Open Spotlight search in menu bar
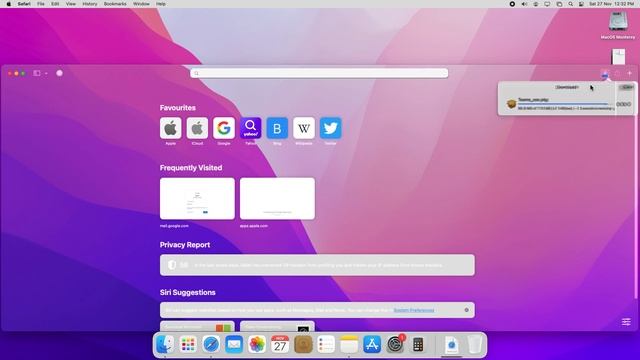The width and height of the screenshot is (640, 360). click(571, 4)
